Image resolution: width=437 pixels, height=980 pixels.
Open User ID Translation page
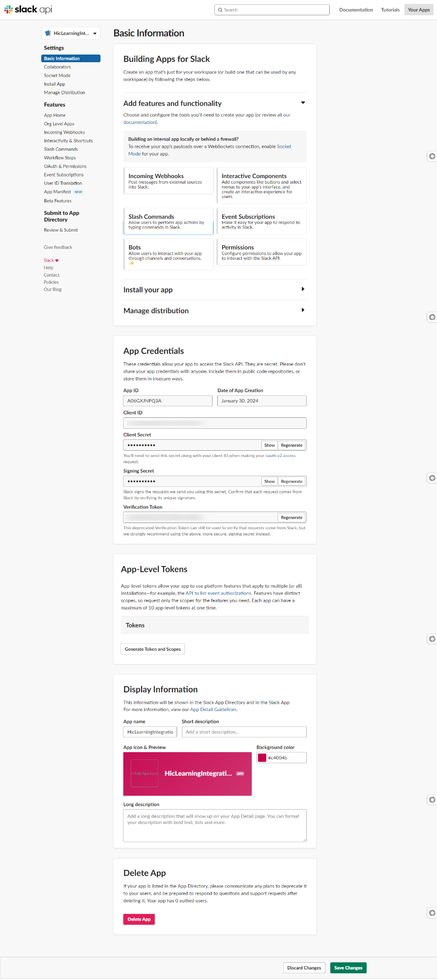63,183
